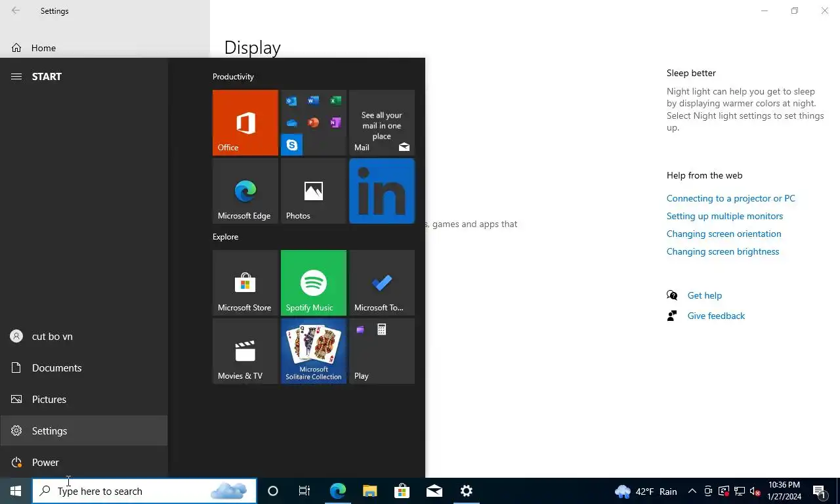
Task: Launch Outlook from the Office apps tile
Action: (x=291, y=101)
